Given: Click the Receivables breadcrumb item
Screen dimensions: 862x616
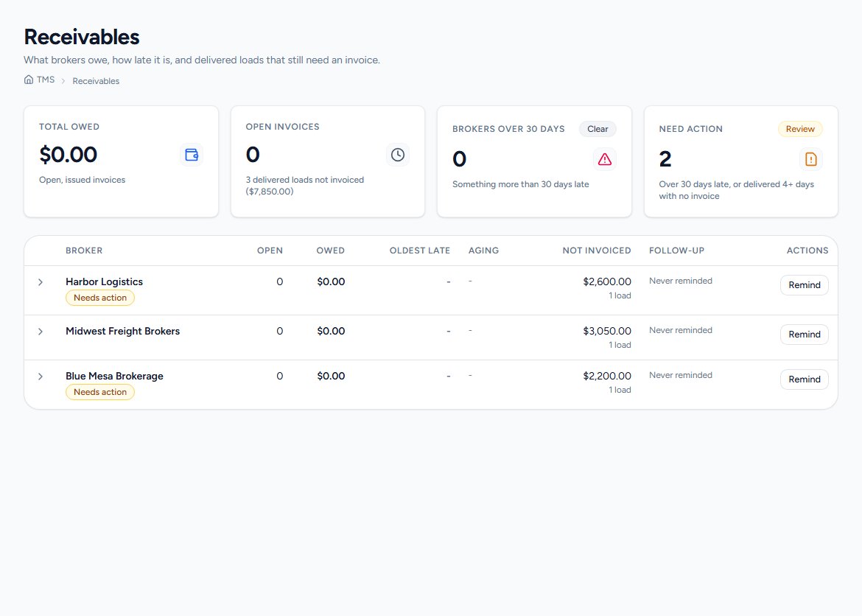Looking at the screenshot, I should click(96, 81).
